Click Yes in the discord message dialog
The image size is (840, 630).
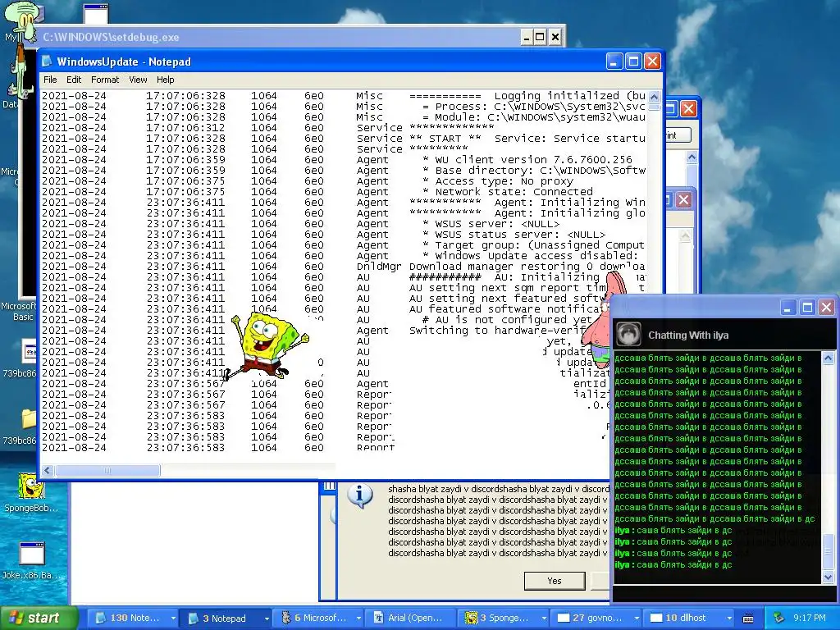[x=555, y=581]
